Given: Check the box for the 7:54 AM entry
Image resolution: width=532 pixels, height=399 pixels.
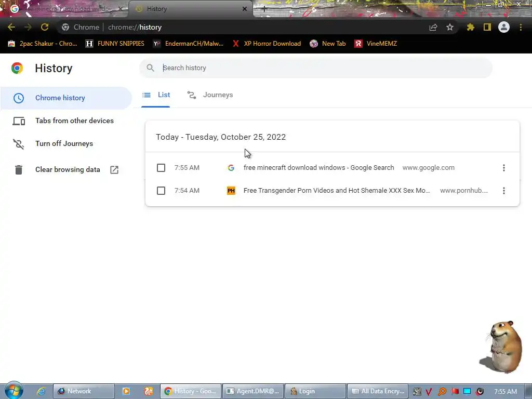Looking at the screenshot, I should pyautogui.click(x=161, y=191).
